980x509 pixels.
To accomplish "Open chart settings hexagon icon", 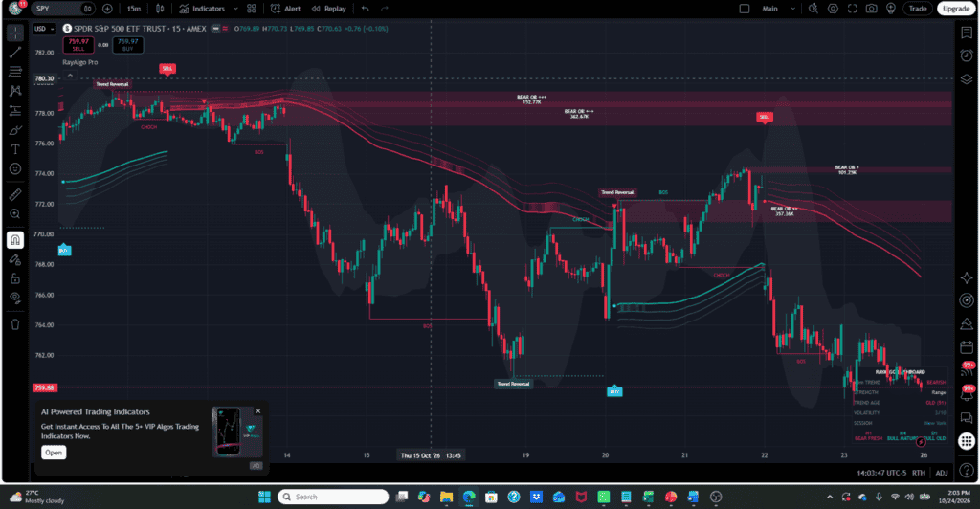I will pos(834,8).
